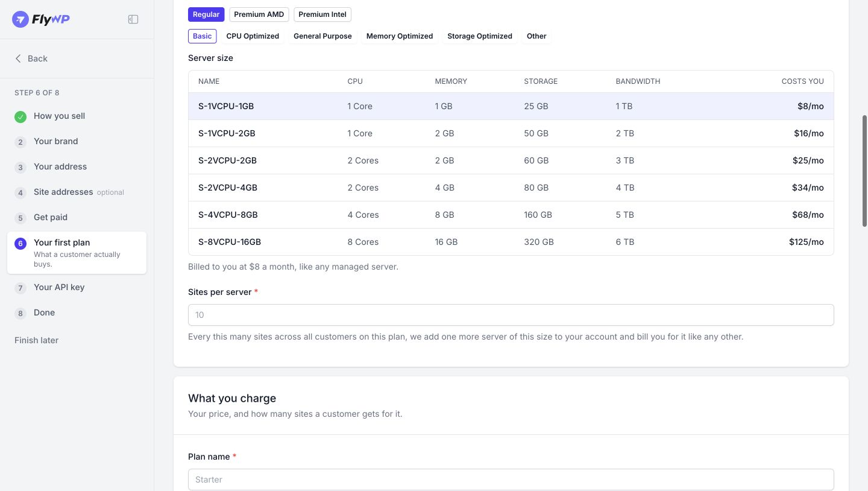Click the 160 GB storage cell
Image resolution: width=868 pixels, height=491 pixels.
click(538, 215)
